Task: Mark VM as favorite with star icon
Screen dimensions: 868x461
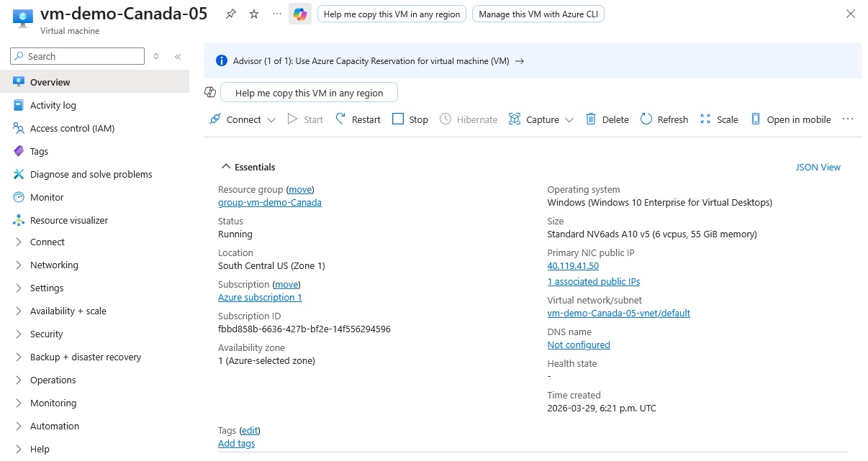Action: (x=254, y=14)
